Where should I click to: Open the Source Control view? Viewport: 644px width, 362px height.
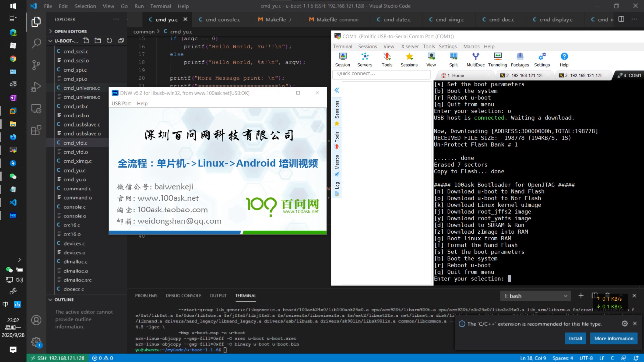click(x=36, y=65)
